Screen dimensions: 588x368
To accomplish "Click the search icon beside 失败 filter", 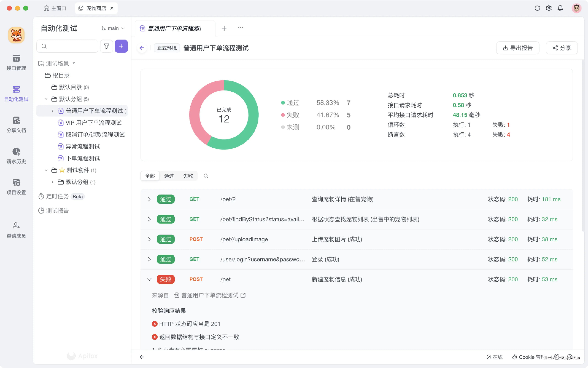I will pyautogui.click(x=206, y=176).
